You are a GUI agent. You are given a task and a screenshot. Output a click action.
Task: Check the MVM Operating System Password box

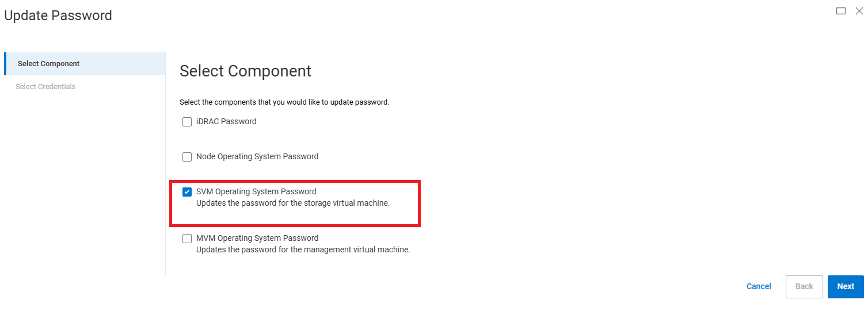pos(187,239)
